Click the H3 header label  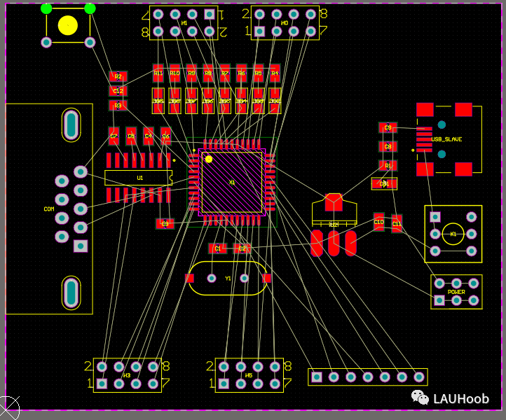click(127, 375)
